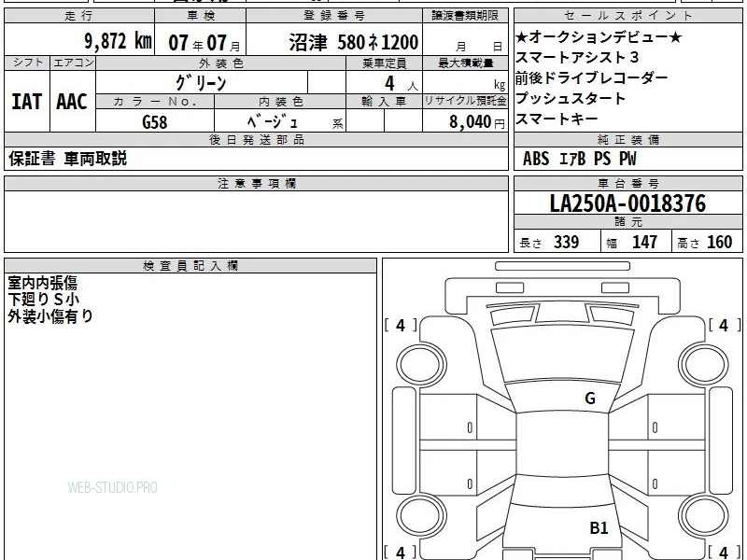The image size is (747, 560).
Task: Select the 外装小傷有り inspector note
Action: click(50, 315)
